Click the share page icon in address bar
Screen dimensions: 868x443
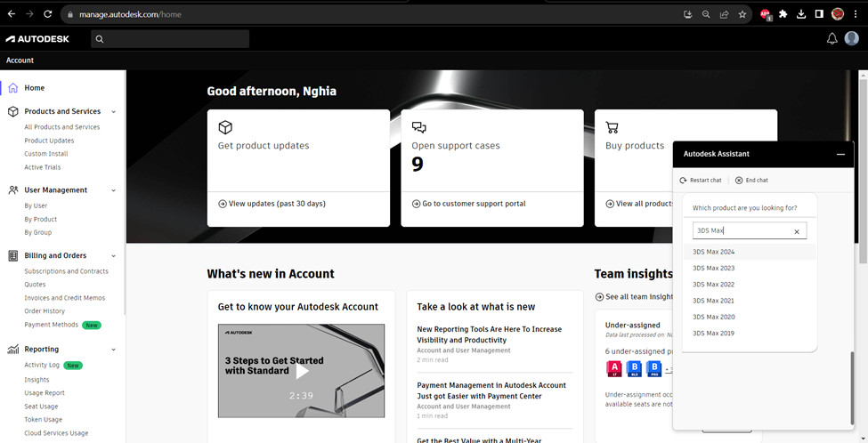724,14
